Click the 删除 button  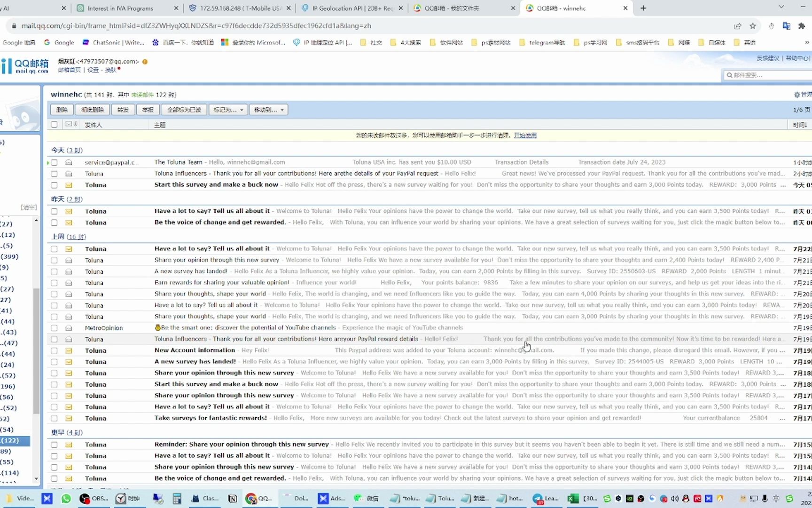pyautogui.click(x=62, y=110)
